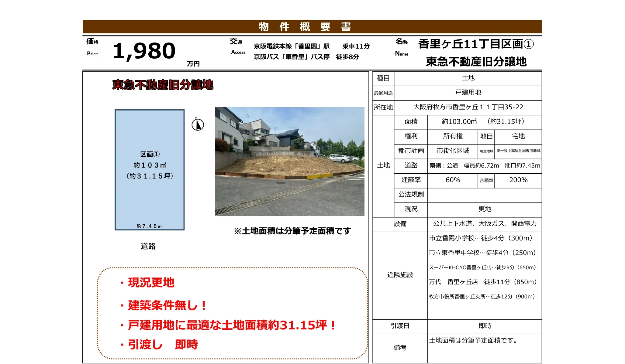Viewport: 625px width, 364px height.
Task: Click the value 60%
Action: 453,180
